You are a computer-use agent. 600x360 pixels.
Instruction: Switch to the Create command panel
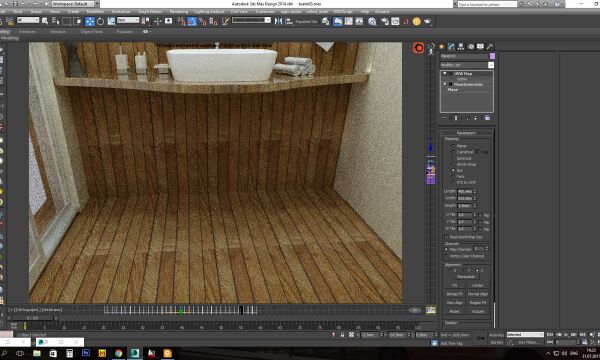click(442, 46)
